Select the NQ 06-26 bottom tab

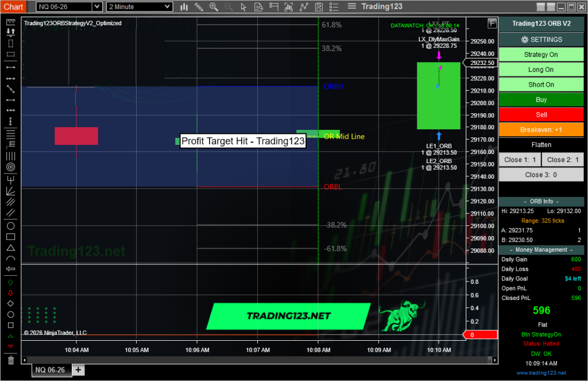tap(50, 370)
